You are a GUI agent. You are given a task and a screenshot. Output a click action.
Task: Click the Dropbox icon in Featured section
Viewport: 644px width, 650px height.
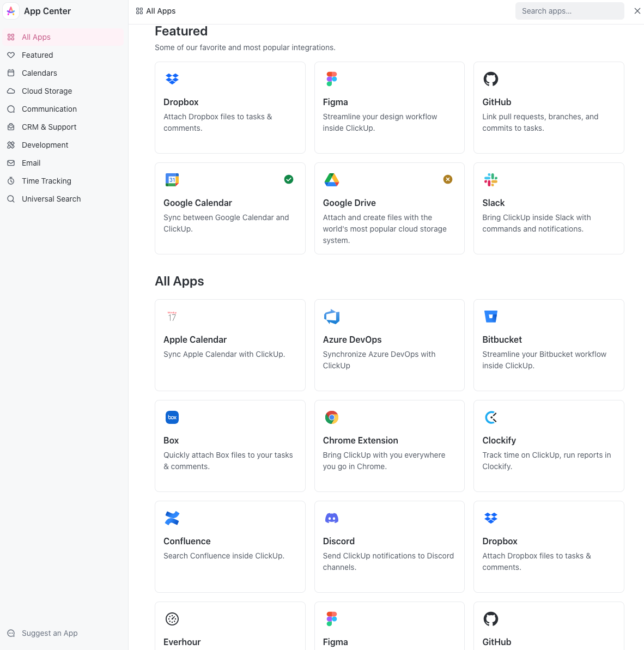172,79
